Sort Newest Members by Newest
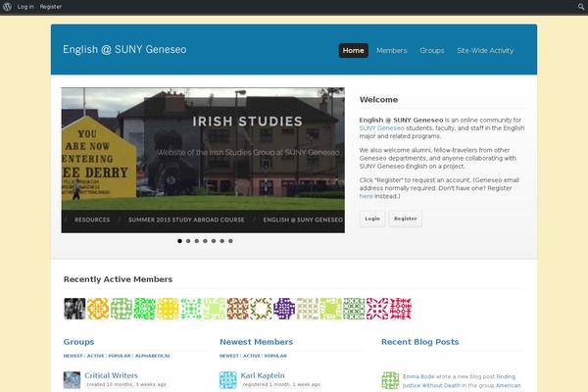 coord(228,356)
